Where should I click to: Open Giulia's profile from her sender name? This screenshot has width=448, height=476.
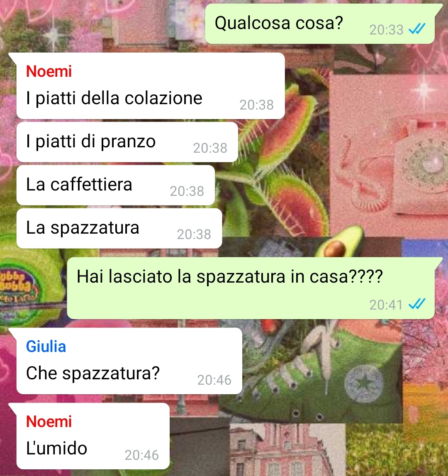[46, 347]
